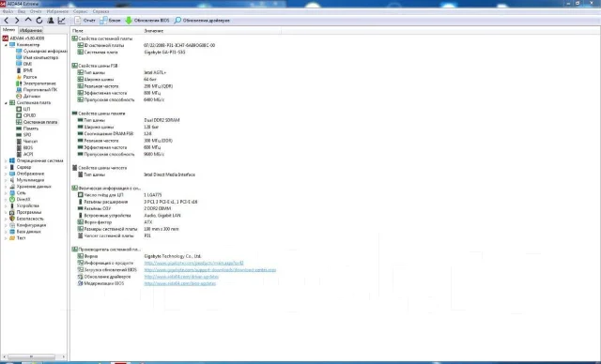Expand the Хранение данных tree node
Image resolution: width=601 pixels, height=364 pixels.
pos(6,187)
